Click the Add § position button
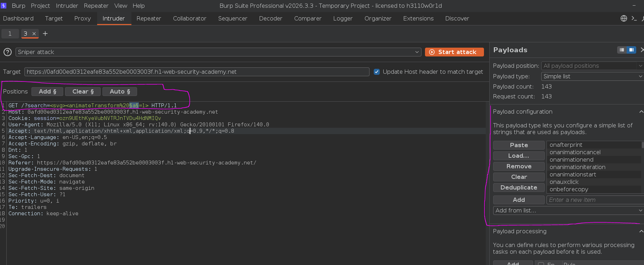 [x=47, y=91]
